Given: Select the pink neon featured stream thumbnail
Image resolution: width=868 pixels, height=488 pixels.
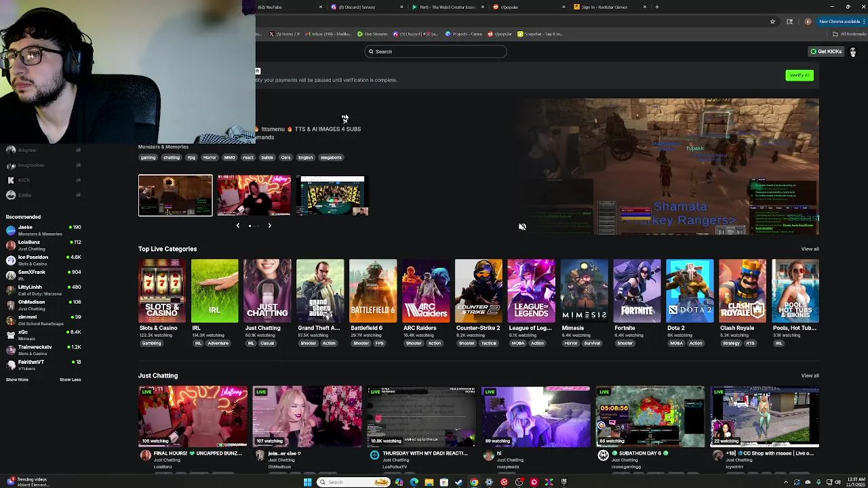Looking at the screenshot, I should pyautogui.click(x=254, y=195).
